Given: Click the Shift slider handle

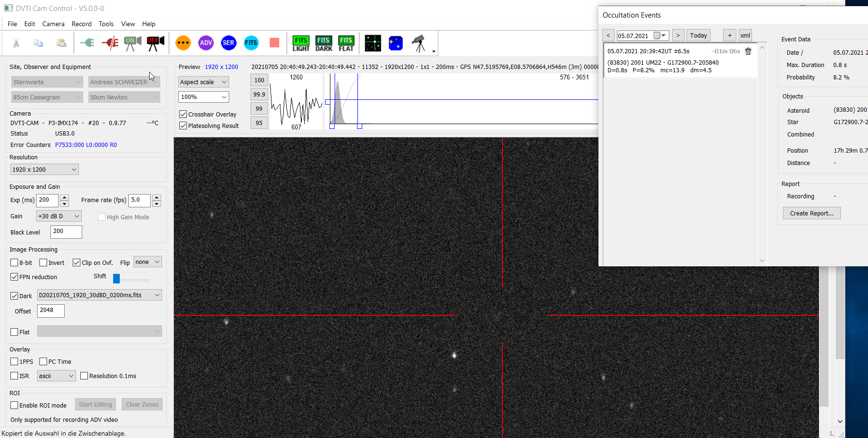Looking at the screenshot, I should point(116,278).
